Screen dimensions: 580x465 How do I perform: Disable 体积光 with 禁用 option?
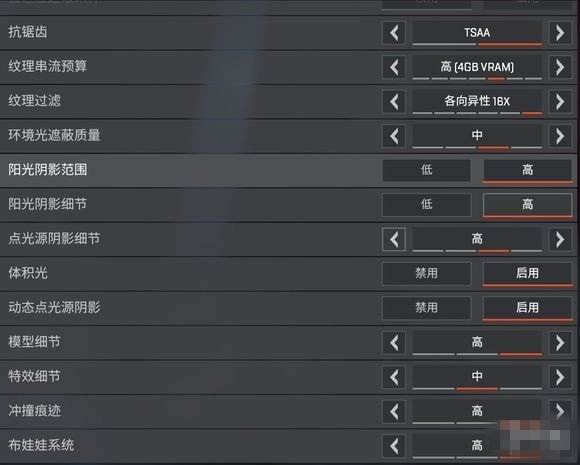[x=426, y=274]
